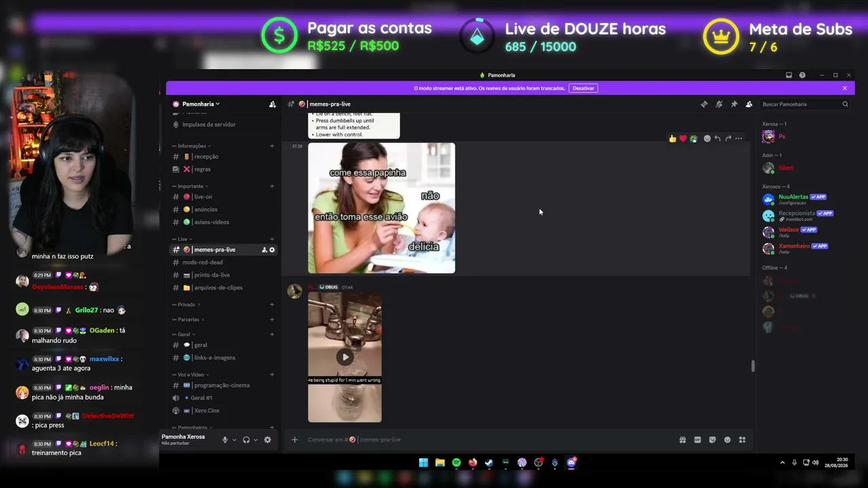
Task: Collapse the Informações category
Action: pos(191,146)
